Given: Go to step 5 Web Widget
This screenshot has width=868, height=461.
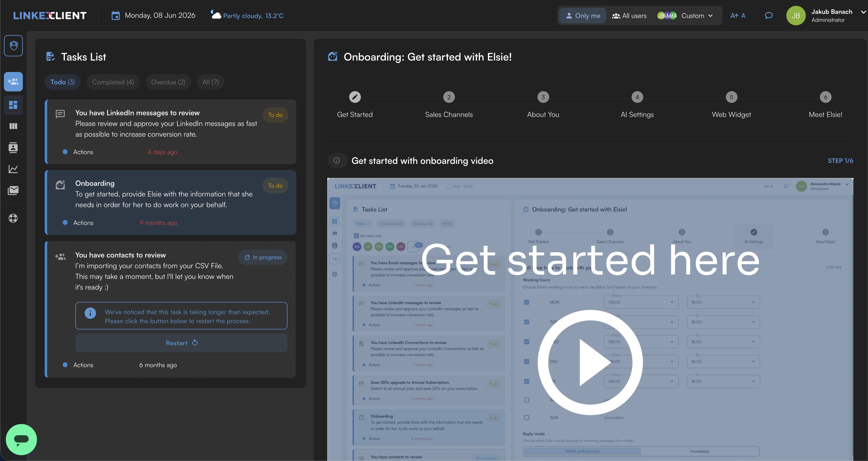Looking at the screenshot, I should coord(731,105).
